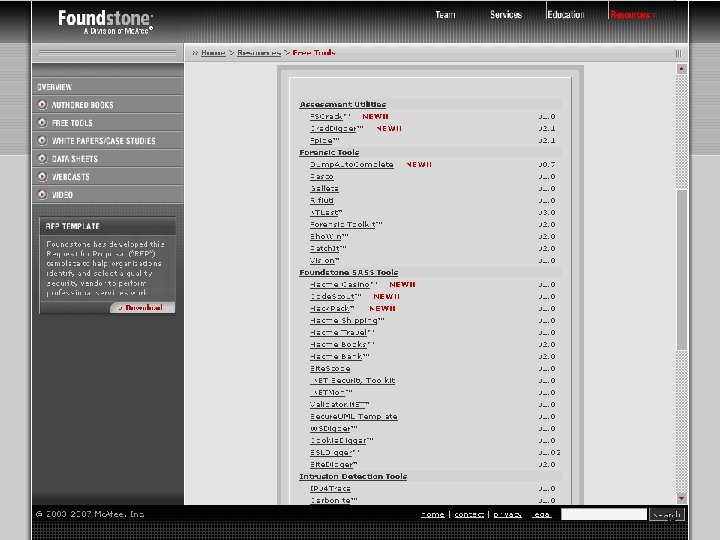This screenshot has height=540, width=720.
Task: Open the Pasco tool link
Action: pos(321,176)
